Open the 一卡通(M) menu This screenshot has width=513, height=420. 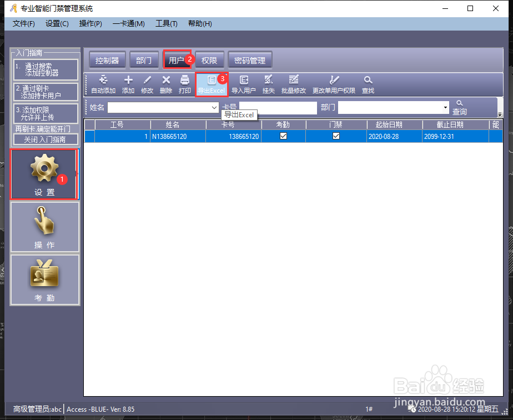(129, 23)
